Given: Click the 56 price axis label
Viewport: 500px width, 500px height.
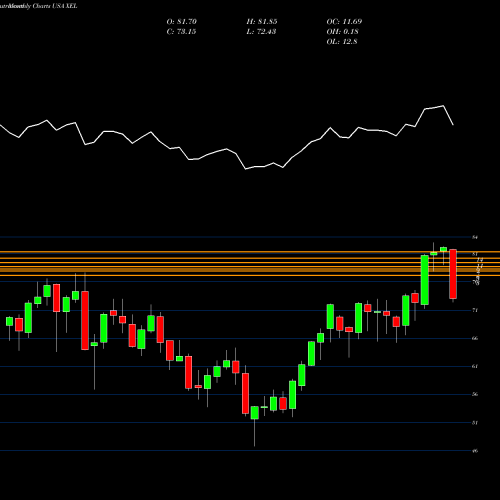Looking at the screenshot, I should tap(475, 394).
